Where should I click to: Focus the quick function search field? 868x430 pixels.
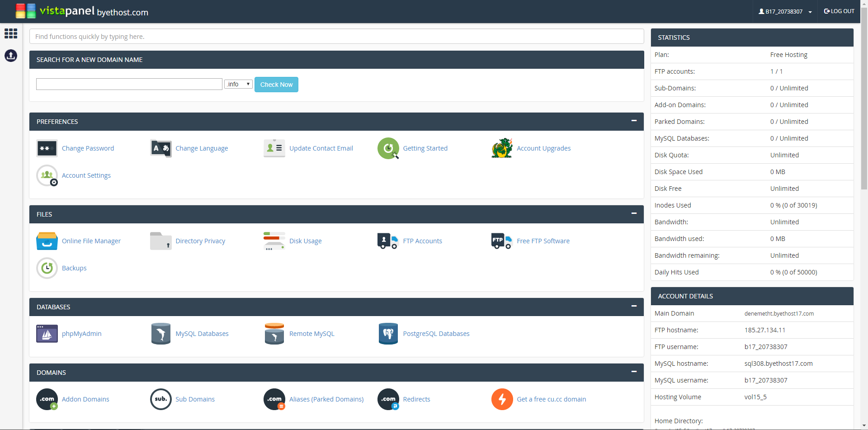pyautogui.click(x=337, y=37)
